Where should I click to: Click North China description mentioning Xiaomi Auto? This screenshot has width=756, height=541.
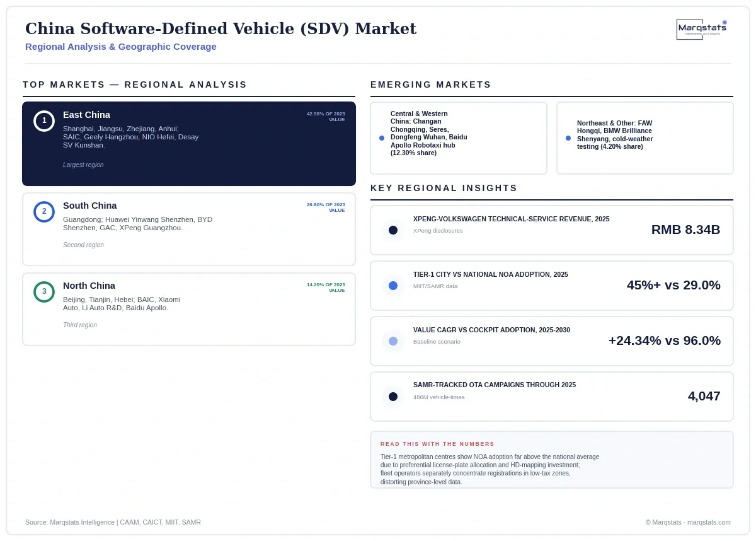(x=122, y=304)
